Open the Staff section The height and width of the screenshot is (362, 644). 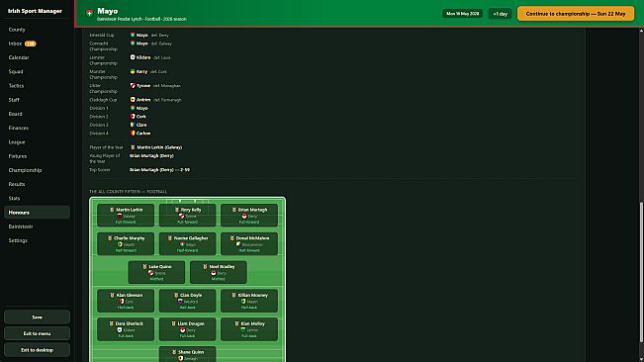click(x=37, y=100)
